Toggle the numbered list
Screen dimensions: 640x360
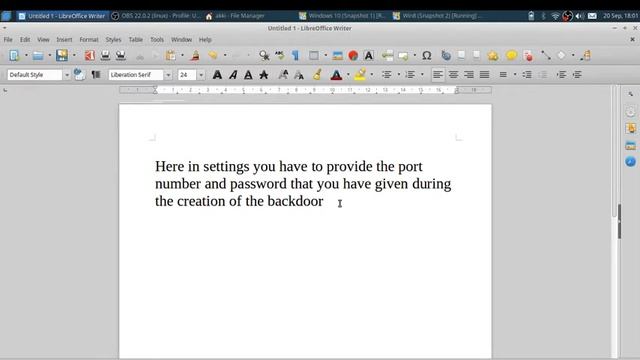click(410, 75)
